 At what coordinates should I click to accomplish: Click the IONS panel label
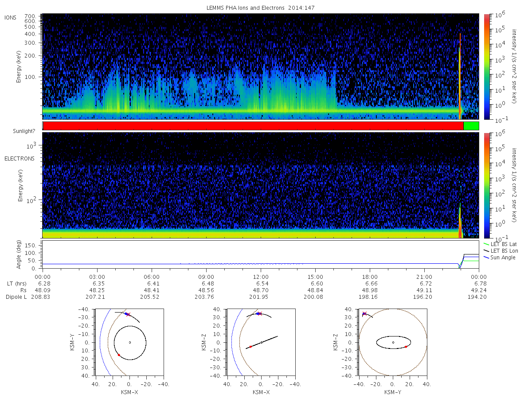10,17
